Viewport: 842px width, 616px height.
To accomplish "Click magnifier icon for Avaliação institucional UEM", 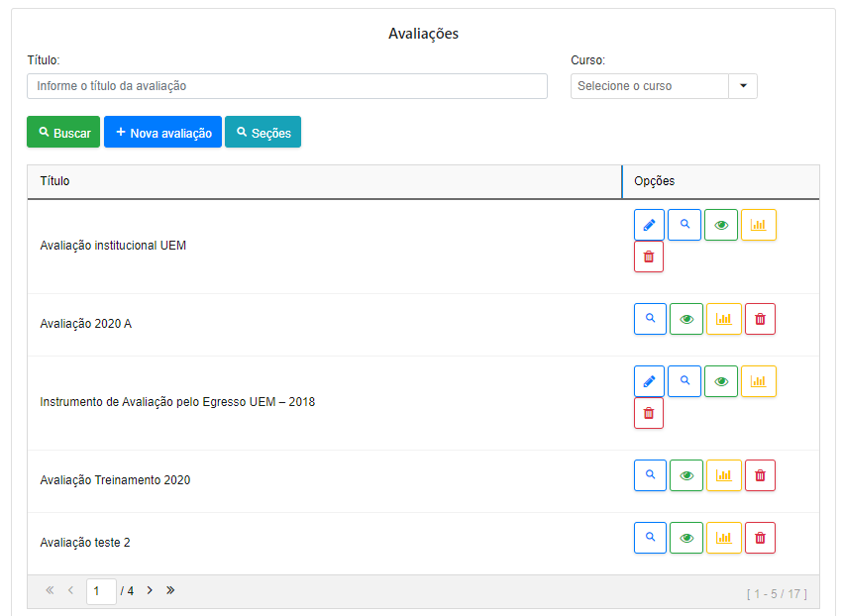I will [684, 225].
